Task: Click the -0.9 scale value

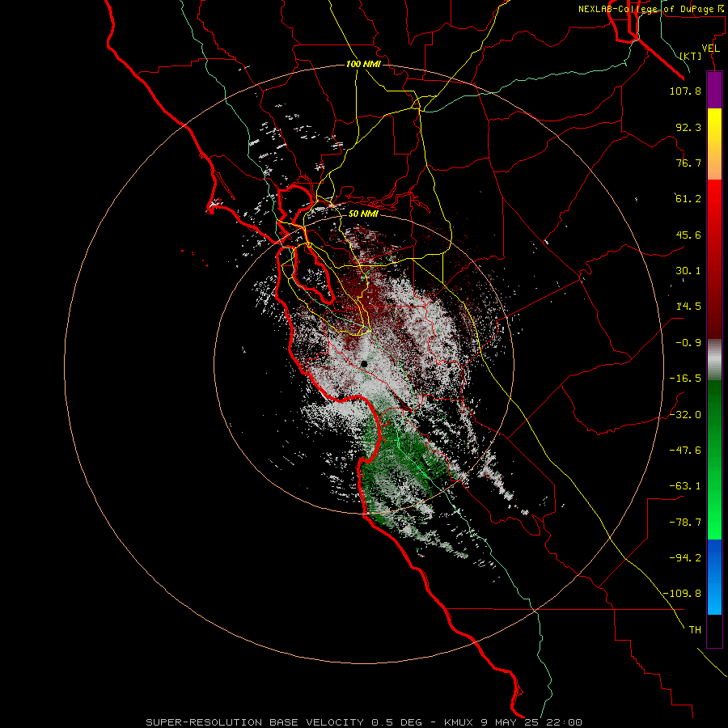Action: tap(688, 343)
